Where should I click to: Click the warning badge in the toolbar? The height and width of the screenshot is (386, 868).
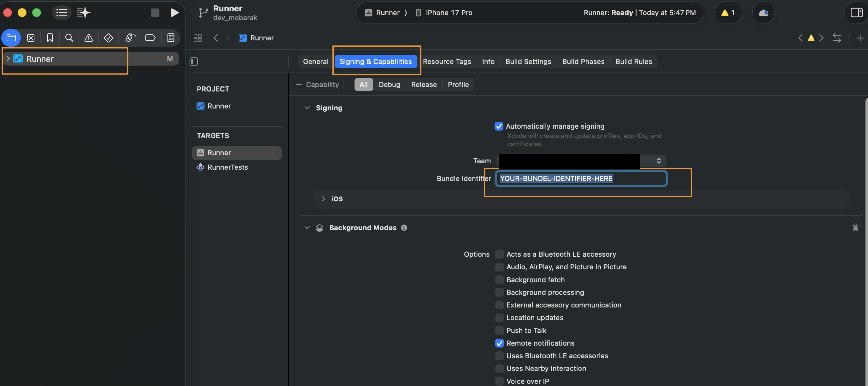[x=728, y=13]
